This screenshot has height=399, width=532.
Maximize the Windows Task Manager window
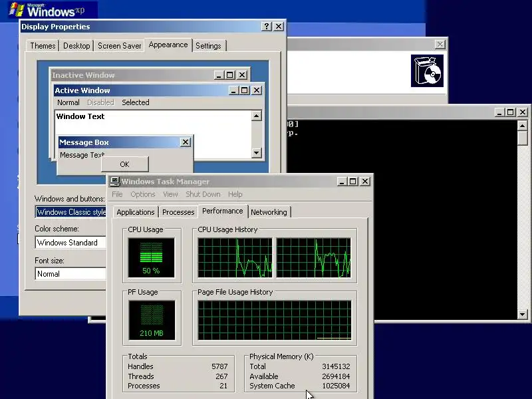(x=352, y=182)
